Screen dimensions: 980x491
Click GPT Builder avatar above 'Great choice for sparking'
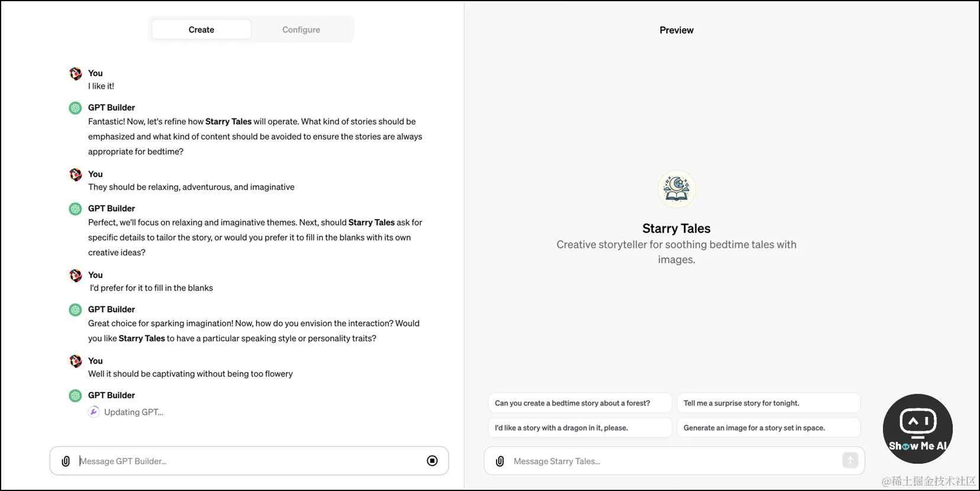click(x=76, y=310)
